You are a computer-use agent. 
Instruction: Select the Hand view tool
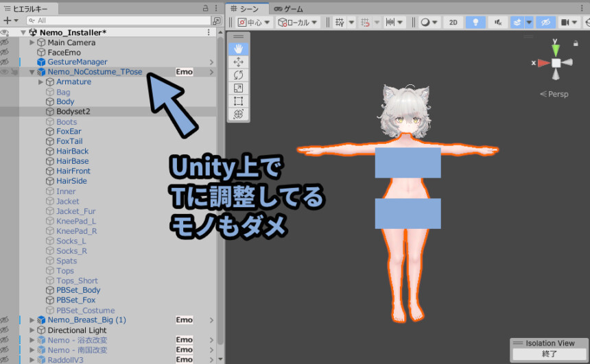point(238,49)
